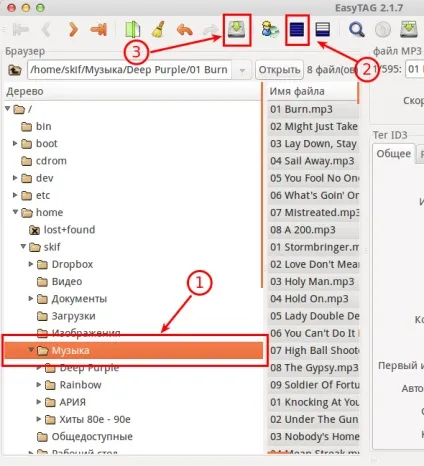Screen dimensions: 424x466
Task: Expand the Rainbow folder
Action: click(x=39, y=385)
